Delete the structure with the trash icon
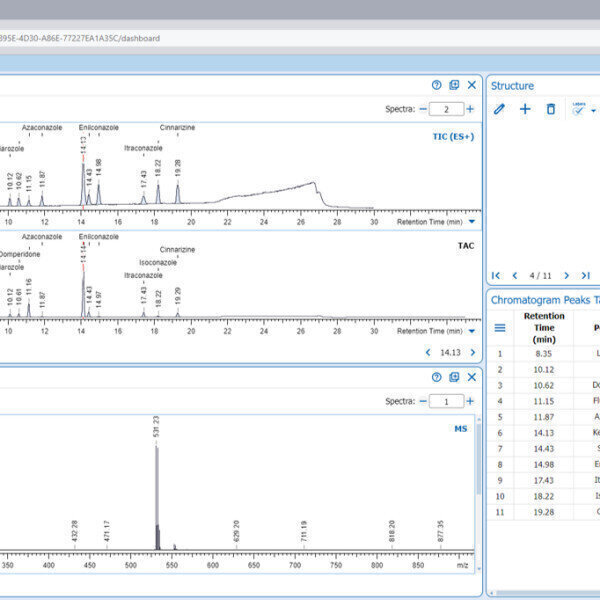This screenshot has height=600, width=600. 551,109
